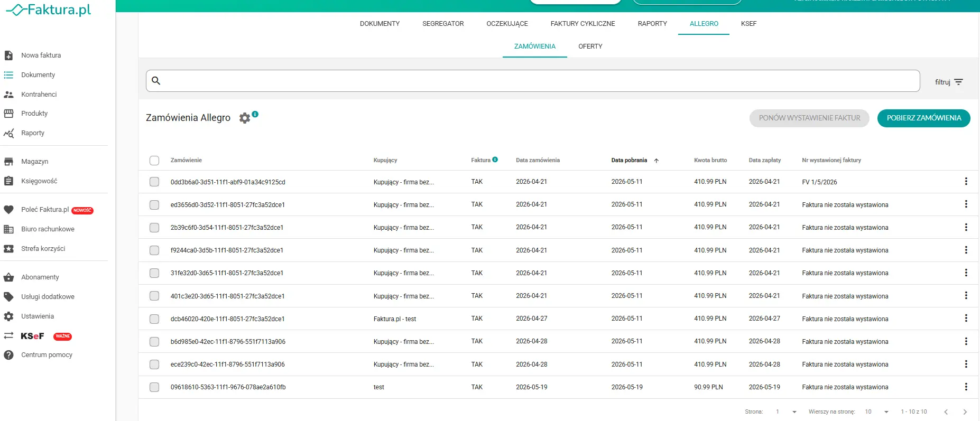Open Zamówienia Allegro settings gear
Screen dimensions: 980x421
244,118
